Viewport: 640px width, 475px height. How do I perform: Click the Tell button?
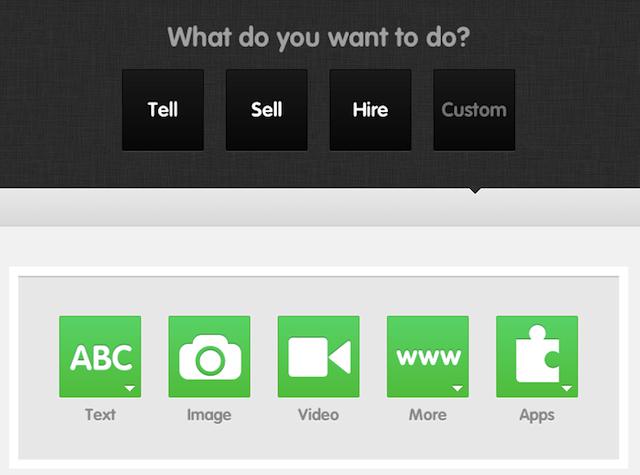(x=163, y=110)
